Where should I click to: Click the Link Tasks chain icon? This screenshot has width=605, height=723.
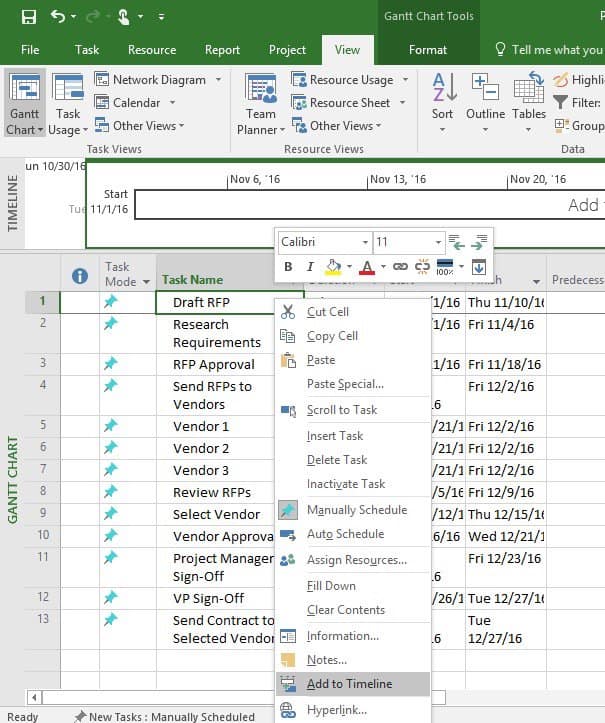400,267
